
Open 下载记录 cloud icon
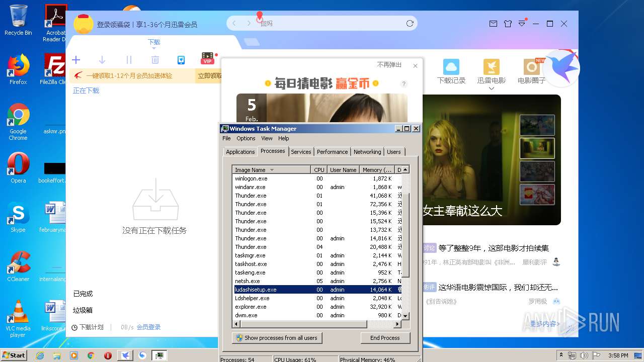coord(451,67)
